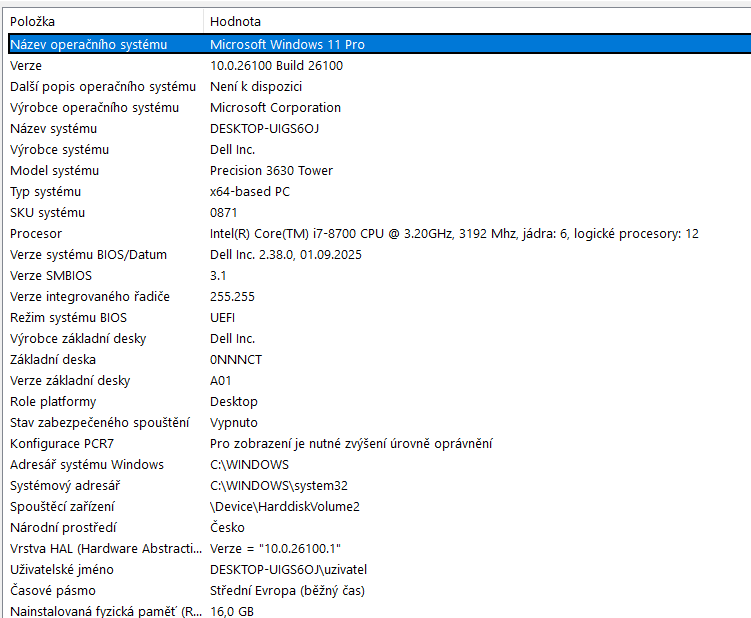
Task: Select the Název systému row
Action: tap(379, 129)
